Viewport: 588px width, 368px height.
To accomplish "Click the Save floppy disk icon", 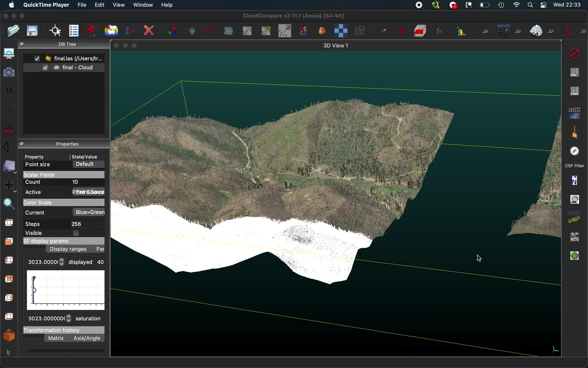I will [x=32, y=31].
